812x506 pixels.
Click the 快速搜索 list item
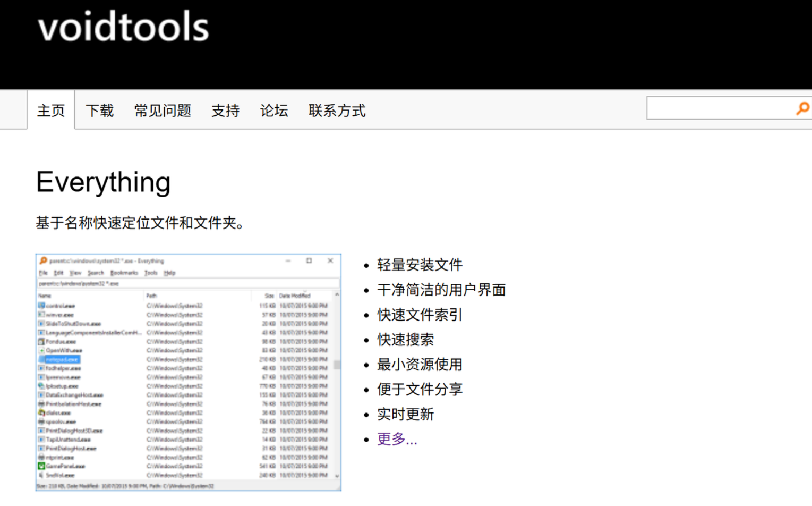tap(406, 340)
